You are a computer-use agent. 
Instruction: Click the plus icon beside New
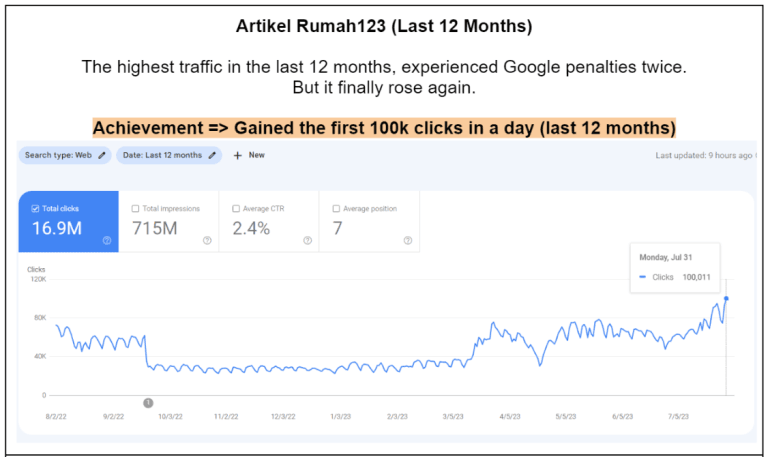[x=238, y=155]
